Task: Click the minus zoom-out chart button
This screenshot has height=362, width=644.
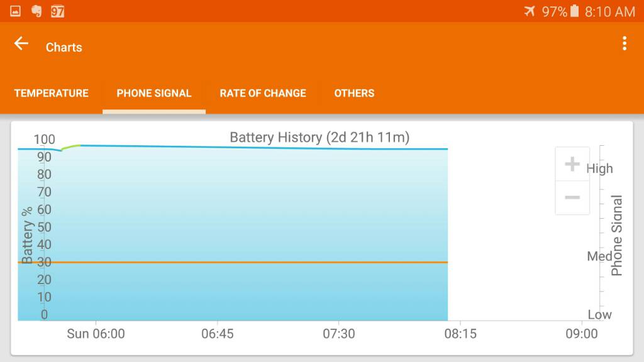Action: 572,197
